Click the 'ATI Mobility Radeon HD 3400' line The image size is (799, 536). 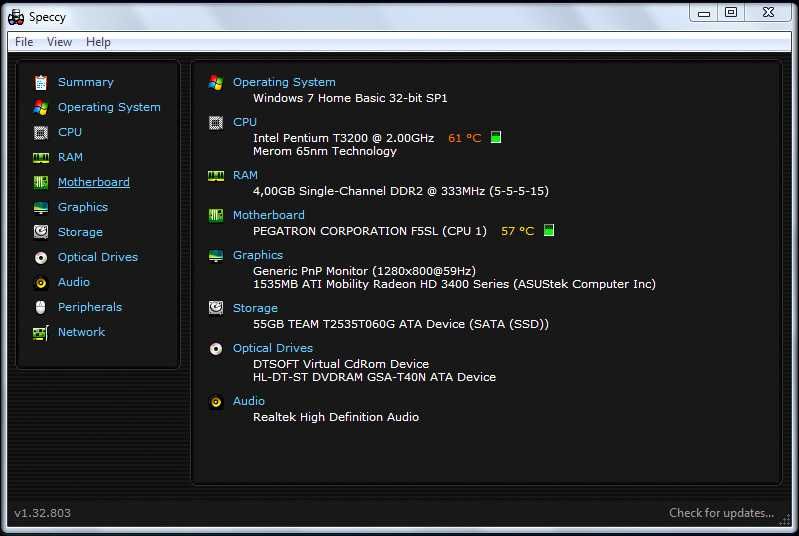(x=455, y=284)
